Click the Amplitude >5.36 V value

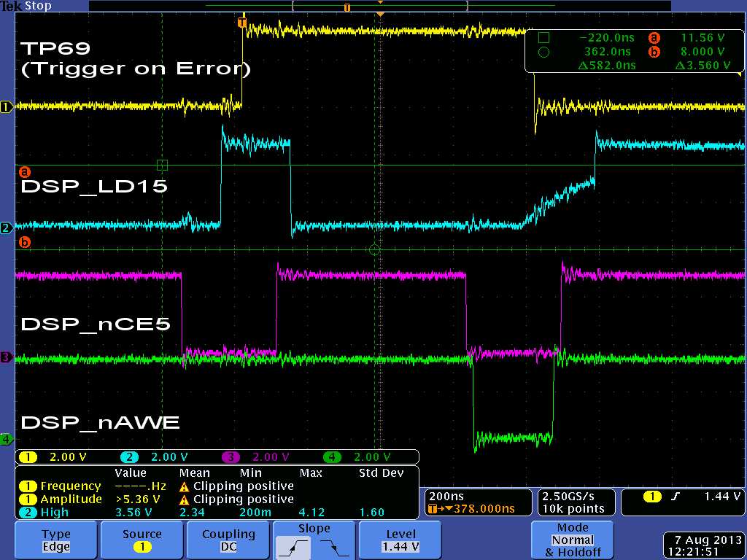(x=138, y=499)
